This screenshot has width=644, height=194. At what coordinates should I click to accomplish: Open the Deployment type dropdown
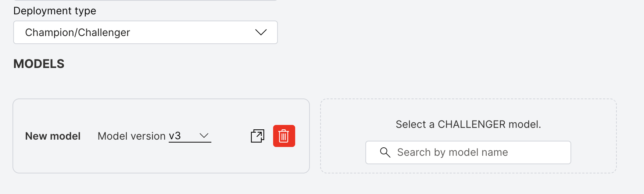146,32
